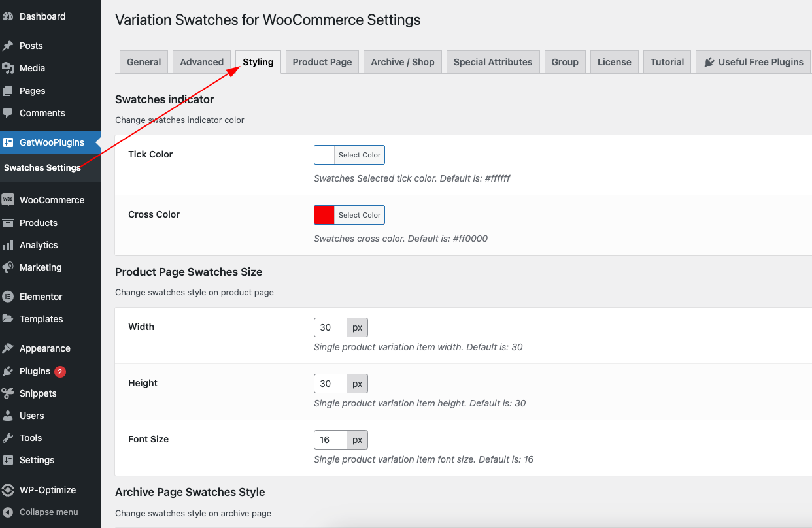
Task: Click the Elementor logo icon
Action: [8, 297]
